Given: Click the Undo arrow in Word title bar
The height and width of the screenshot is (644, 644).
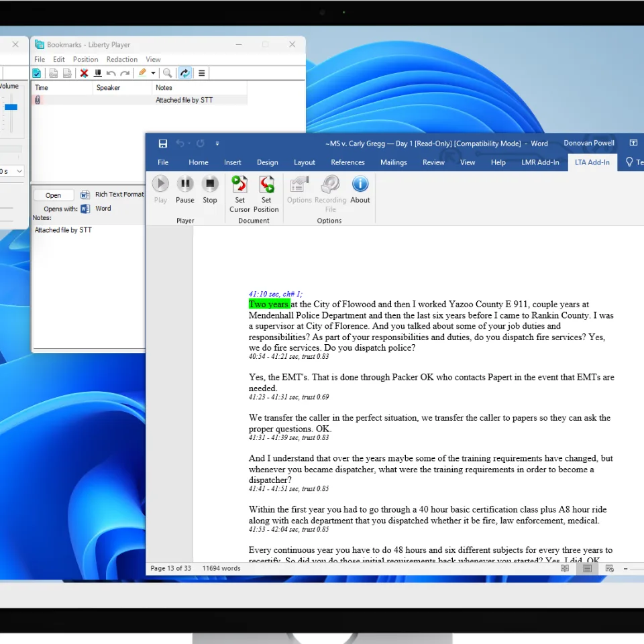Looking at the screenshot, I should (180, 144).
